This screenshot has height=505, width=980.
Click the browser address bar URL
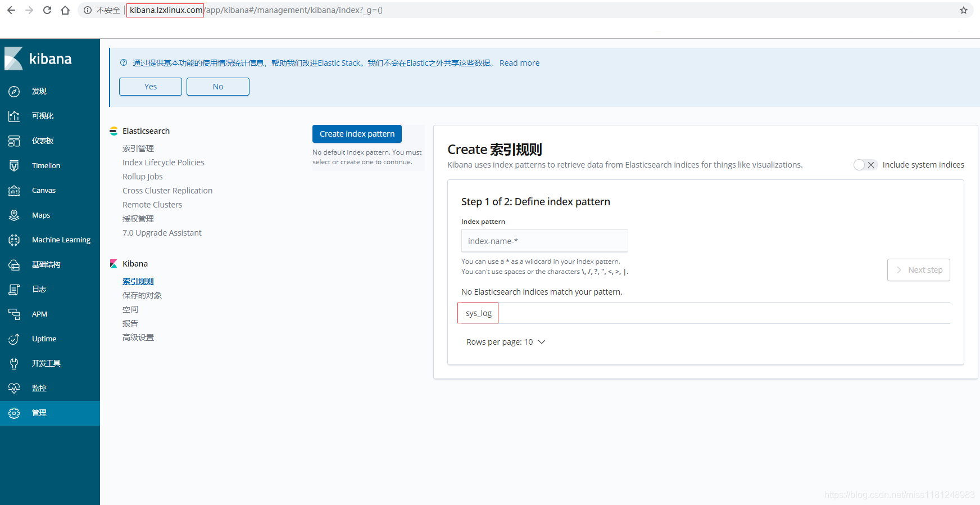click(x=256, y=10)
